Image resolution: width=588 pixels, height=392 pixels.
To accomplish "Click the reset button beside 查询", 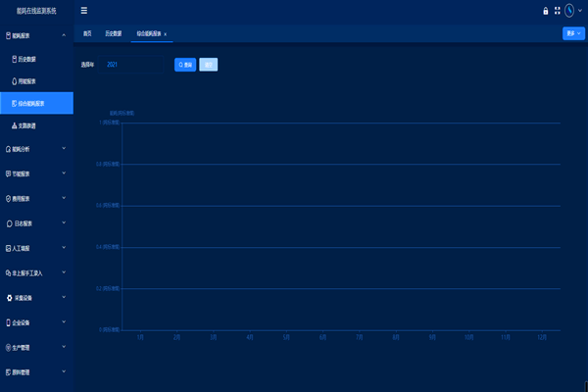I will coord(209,65).
